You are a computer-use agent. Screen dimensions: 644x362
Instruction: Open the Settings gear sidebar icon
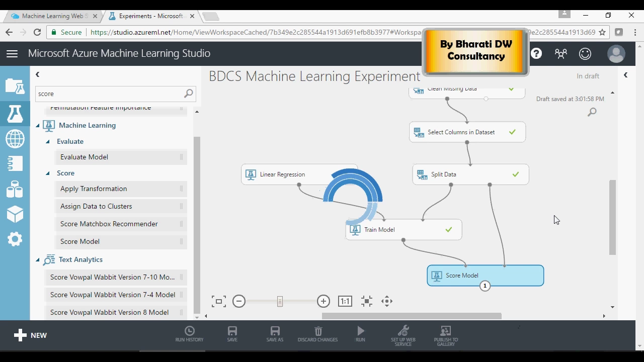coord(15,239)
